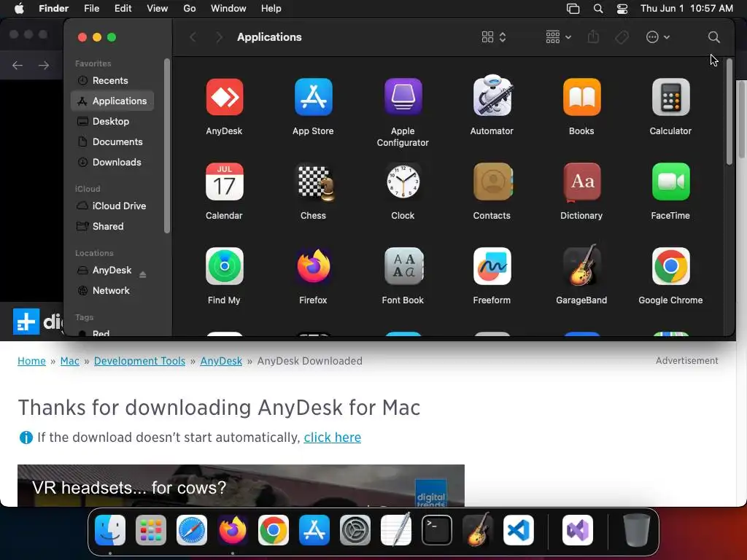
Task: Click the Mac breadcrumb link
Action: (69, 361)
